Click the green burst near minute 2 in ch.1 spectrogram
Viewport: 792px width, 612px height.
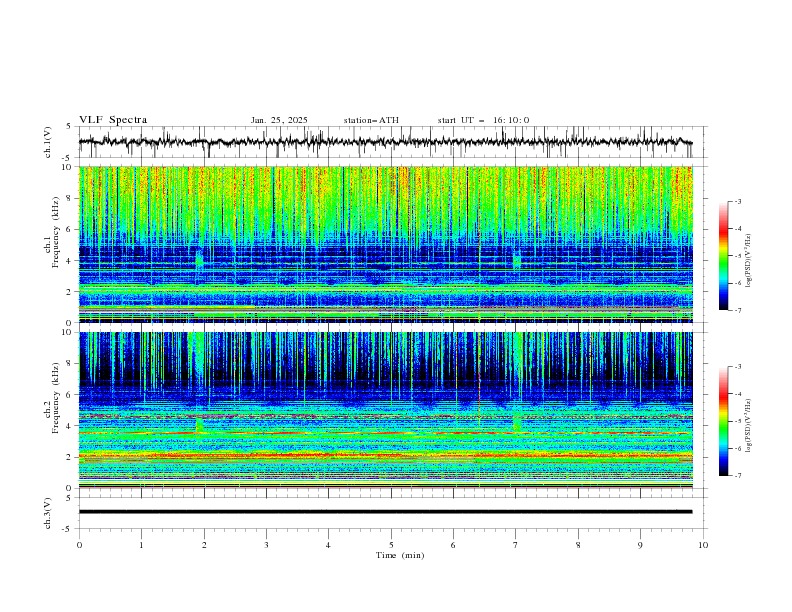[x=200, y=259]
